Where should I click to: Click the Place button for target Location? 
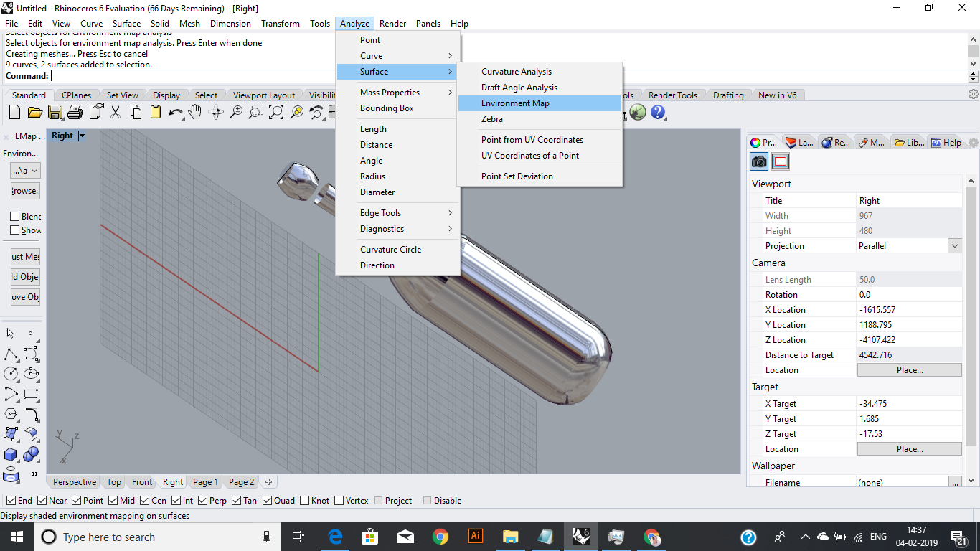[910, 449]
